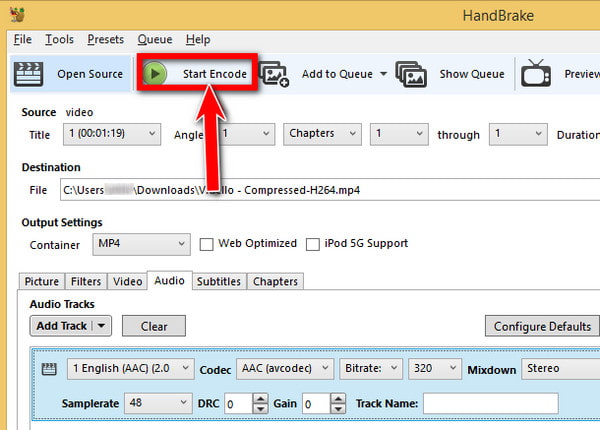Click the Open Source label
Viewport: 600px width, 430px height.
point(90,74)
